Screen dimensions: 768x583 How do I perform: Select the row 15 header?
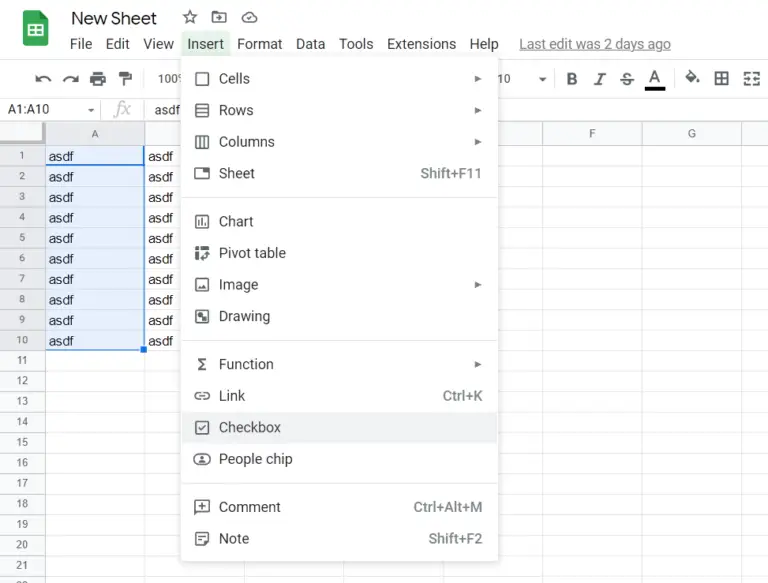click(22, 442)
